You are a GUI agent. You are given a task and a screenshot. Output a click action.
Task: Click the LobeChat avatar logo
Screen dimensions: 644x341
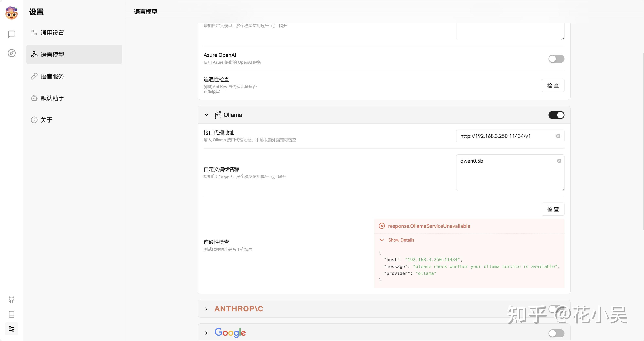(x=12, y=13)
